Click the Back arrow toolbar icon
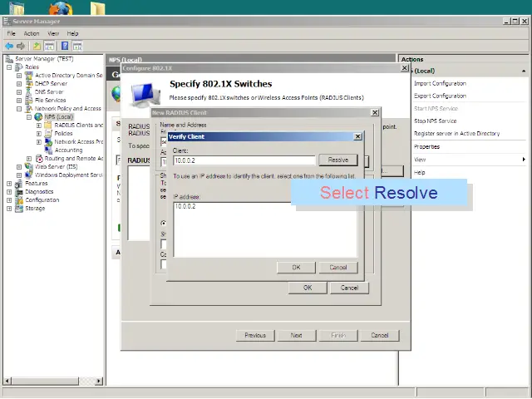This screenshot has height=399, width=532. 9,46
